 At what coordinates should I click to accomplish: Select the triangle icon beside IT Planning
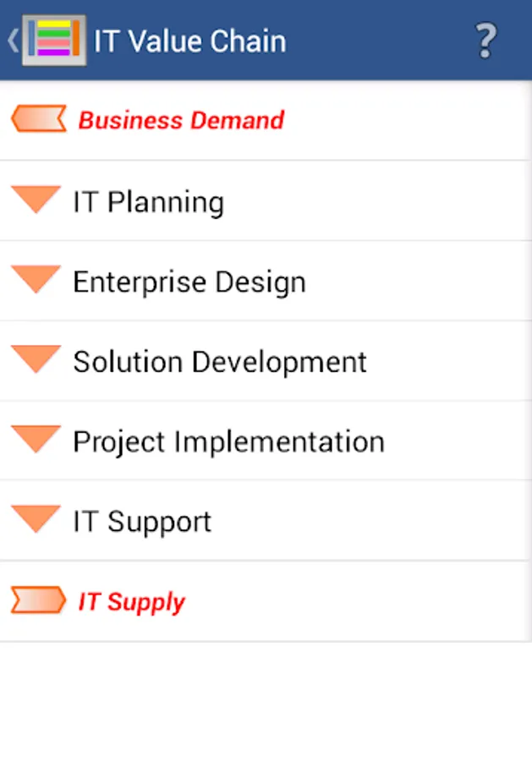(36, 200)
